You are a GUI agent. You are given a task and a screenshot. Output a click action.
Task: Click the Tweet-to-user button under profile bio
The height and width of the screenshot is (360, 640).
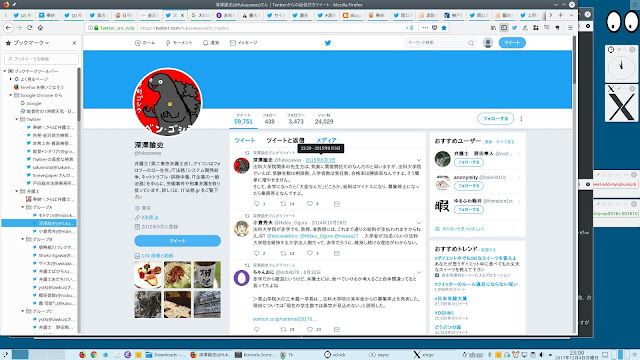coord(178,241)
